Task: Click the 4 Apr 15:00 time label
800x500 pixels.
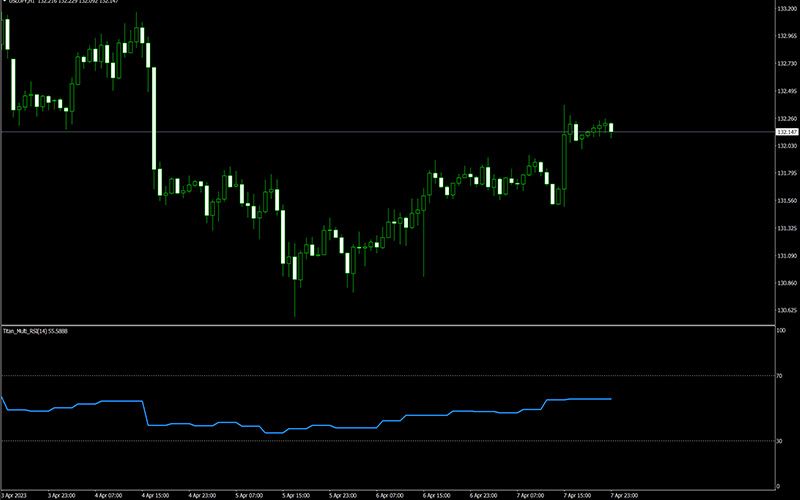Action: (156, 495)
